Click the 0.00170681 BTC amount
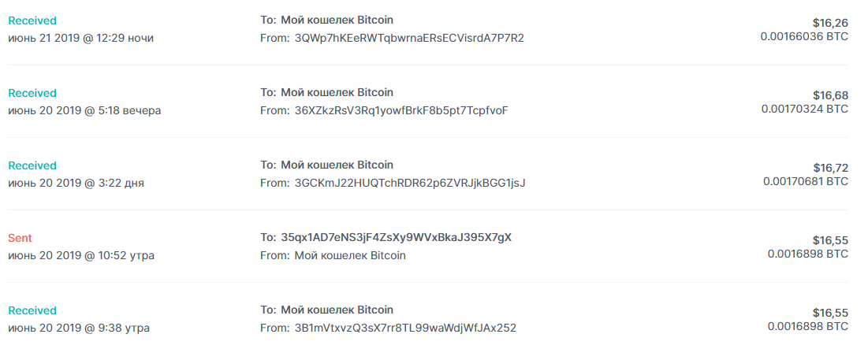 click(x=805, y=181)
